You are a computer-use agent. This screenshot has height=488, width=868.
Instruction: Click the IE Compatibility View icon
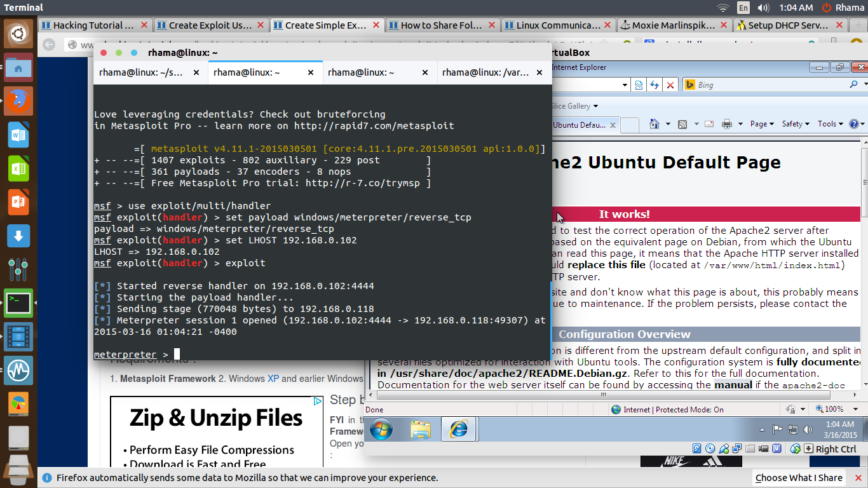pos(639,85)
